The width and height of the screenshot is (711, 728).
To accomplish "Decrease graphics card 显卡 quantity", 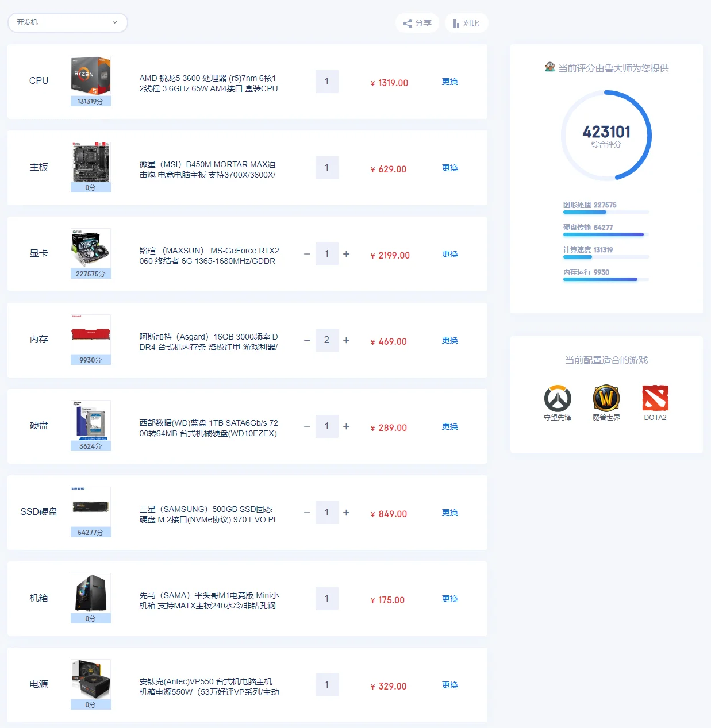I will (x=308, y=254).
